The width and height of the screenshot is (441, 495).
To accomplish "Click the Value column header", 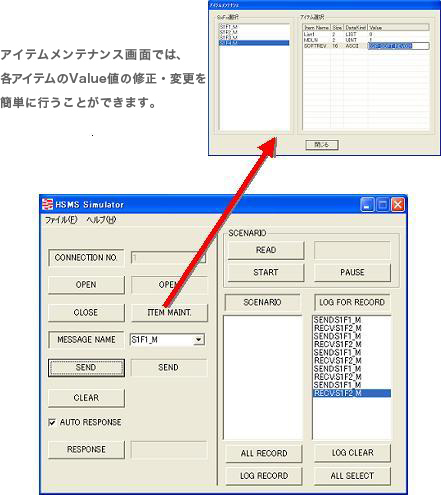I will [x=398, y=28].
